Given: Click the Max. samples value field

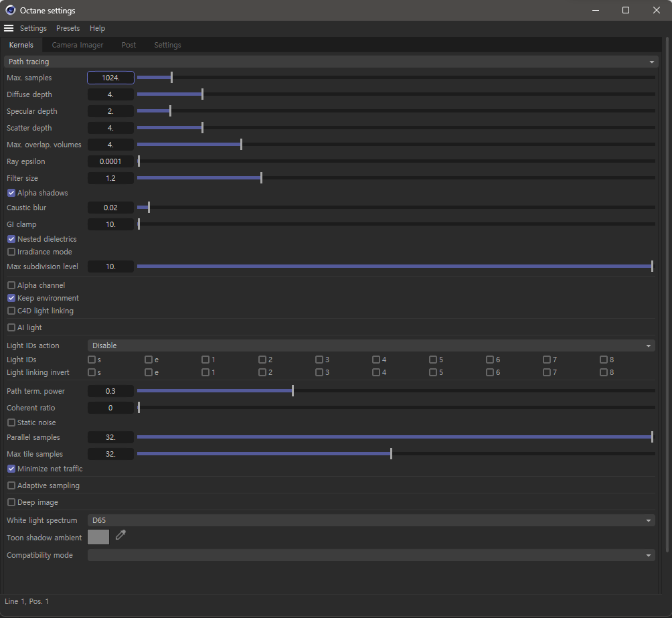Looking at the screenshot, I should tap(110, 78).
